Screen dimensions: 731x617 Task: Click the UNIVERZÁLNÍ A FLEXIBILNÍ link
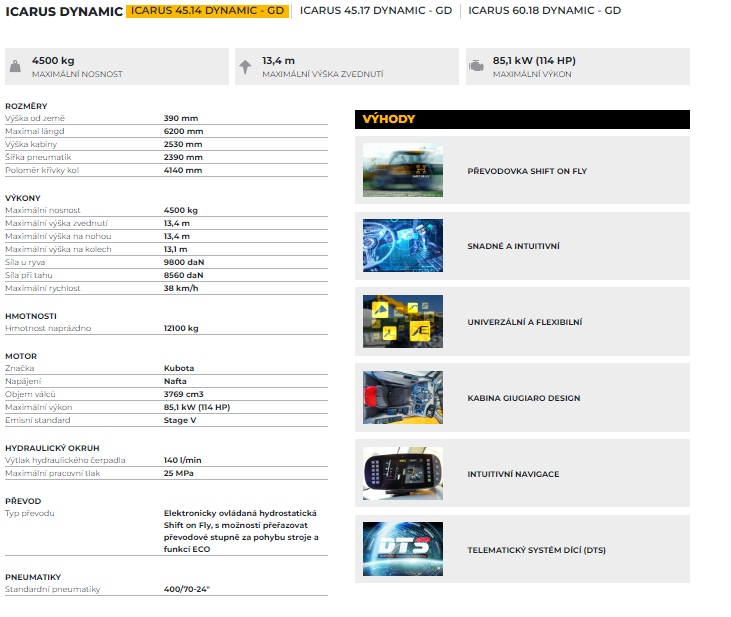524,322
